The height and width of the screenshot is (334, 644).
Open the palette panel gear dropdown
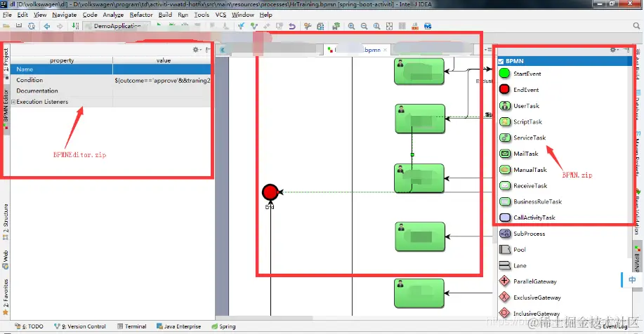[614, 50]
